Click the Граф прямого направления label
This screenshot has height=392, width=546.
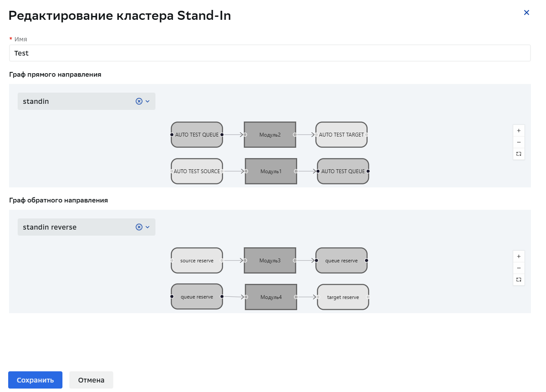tap(55, 75)
